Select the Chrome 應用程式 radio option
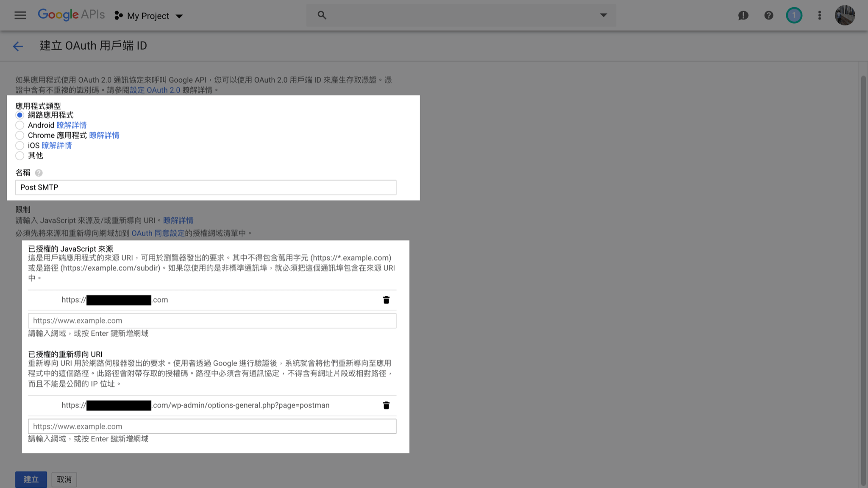Image resolution: width=868 pixels, height=488 pixels. pos(19,136)
